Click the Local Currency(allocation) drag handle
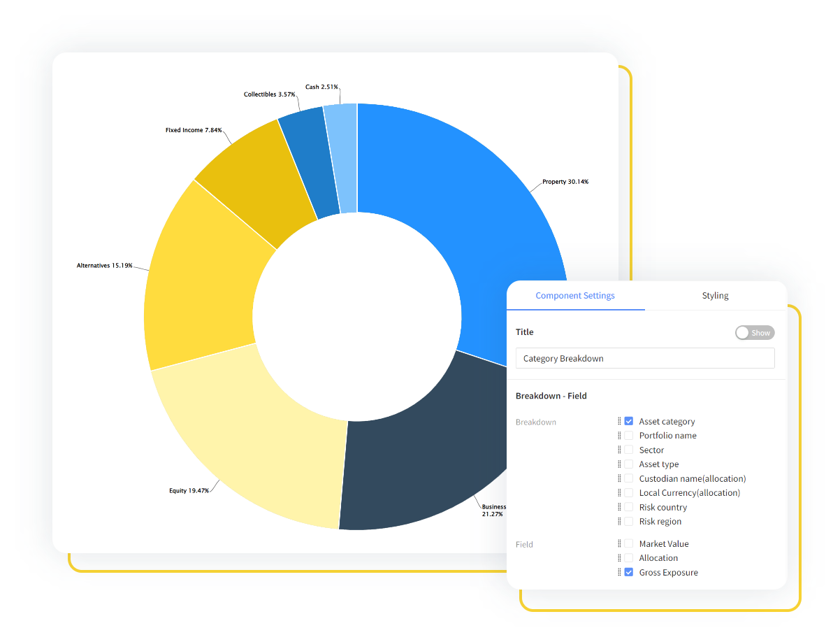840x642 pixels. tap(621, 492)
